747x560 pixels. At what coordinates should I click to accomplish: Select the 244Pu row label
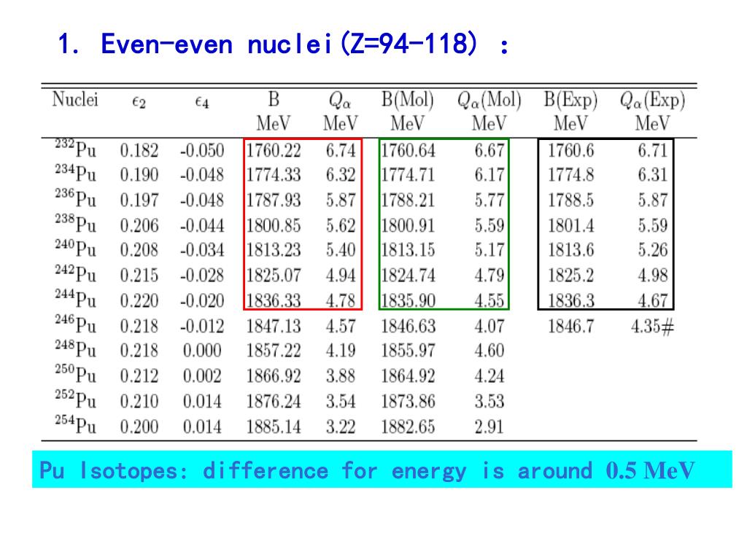tap(75, 298)
